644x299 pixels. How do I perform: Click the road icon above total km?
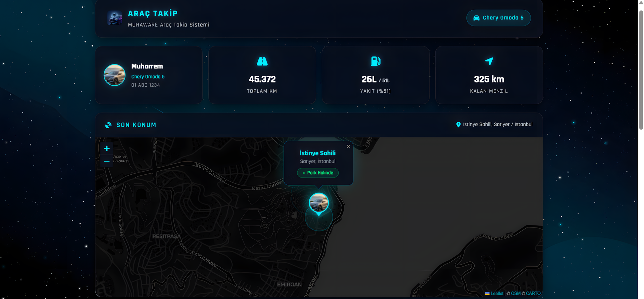pos(262,61)
